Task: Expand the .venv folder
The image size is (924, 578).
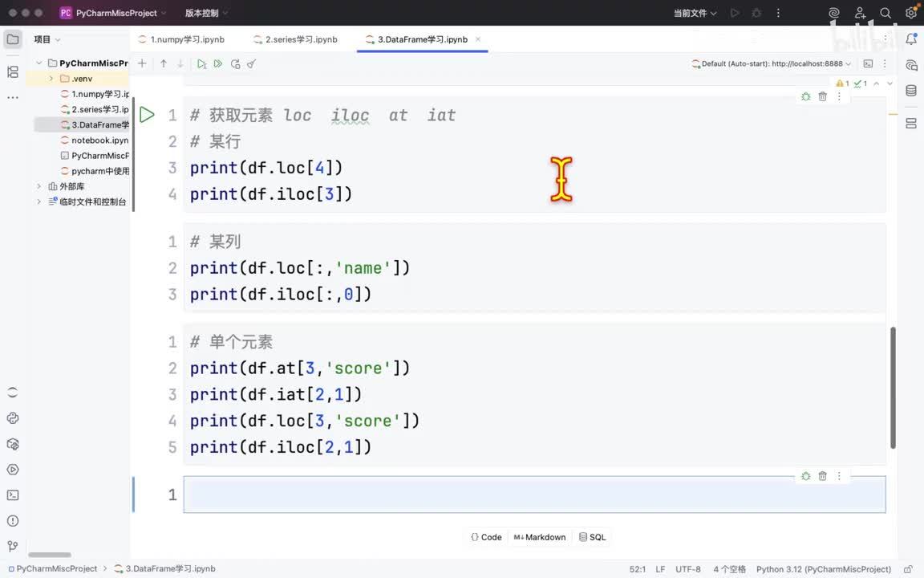Action: pyautogui.click(x=51, y=79)
